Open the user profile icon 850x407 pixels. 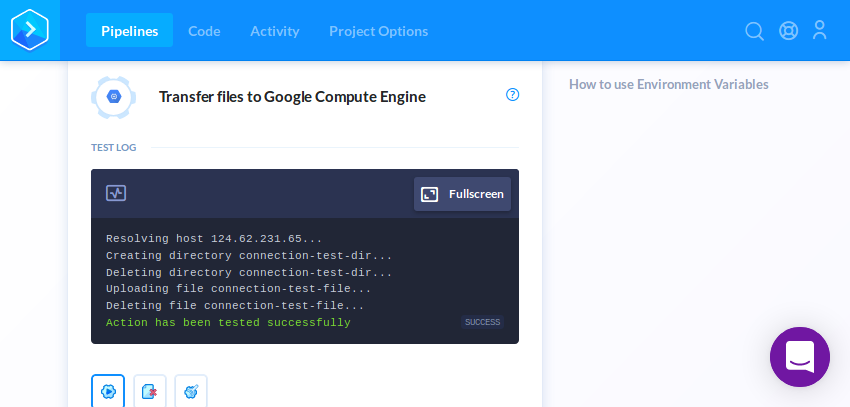pyautogui.click(x=820, y=30)
